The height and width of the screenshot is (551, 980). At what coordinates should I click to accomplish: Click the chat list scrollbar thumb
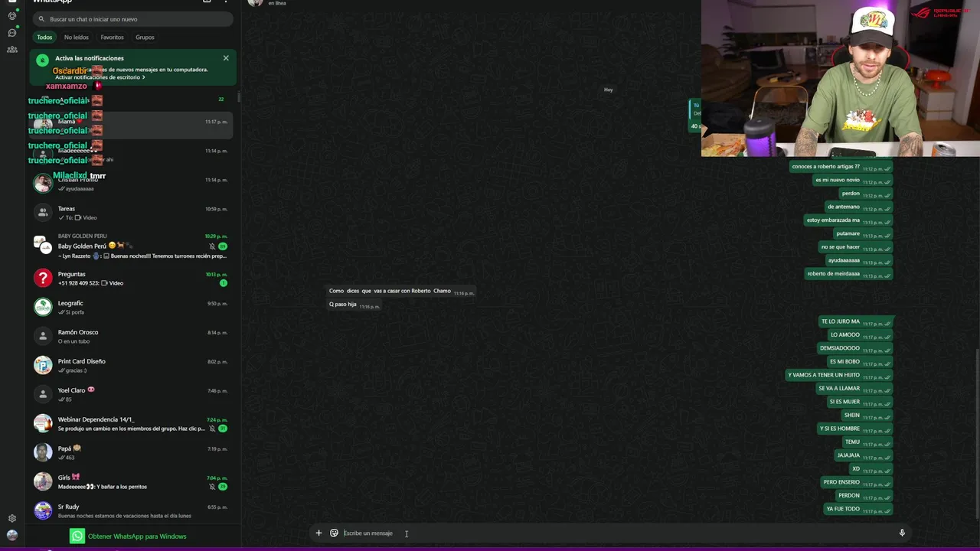click(239, 96)
